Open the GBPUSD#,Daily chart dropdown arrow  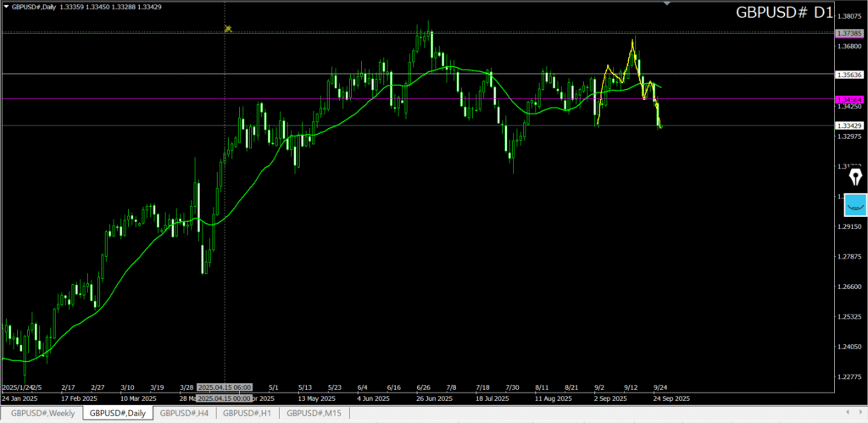click(x=7, y=7)
